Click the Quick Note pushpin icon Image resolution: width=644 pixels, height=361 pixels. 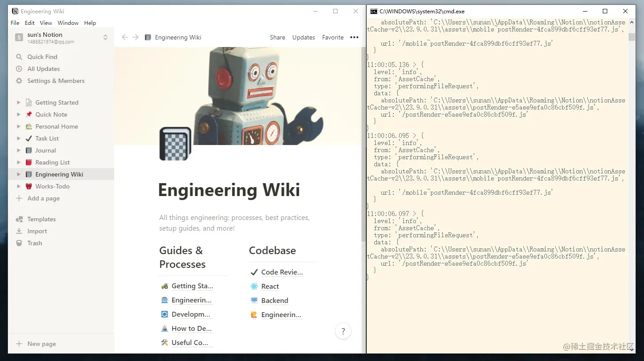click(x=29, y=114)
